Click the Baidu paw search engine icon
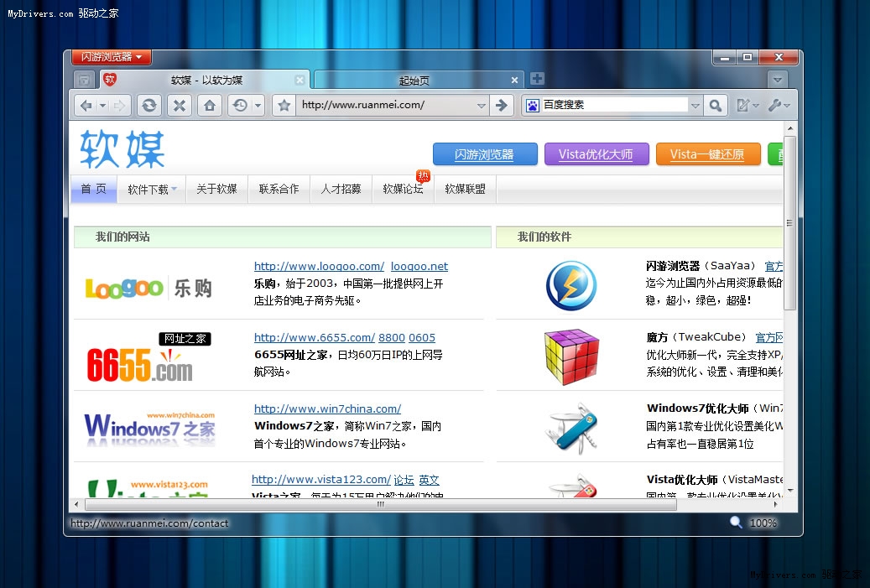This screenshot has height=588, width=870. click(x=532, y=106)
